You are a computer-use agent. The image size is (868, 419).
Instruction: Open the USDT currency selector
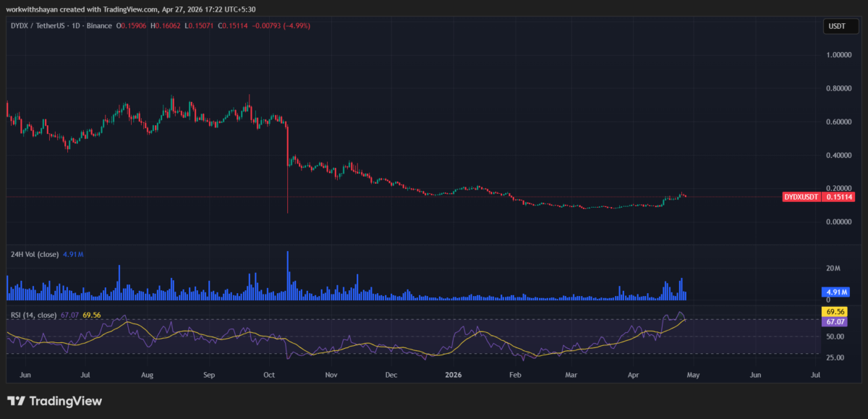click(836, 27)
